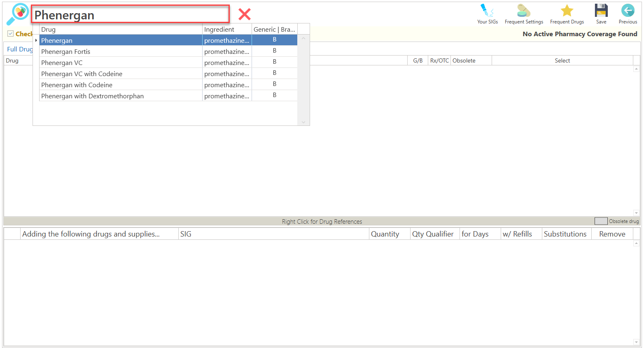Click the Right Click for Drug References bar
This screenshot has height=348, width=644.
[x=322, y=221]
